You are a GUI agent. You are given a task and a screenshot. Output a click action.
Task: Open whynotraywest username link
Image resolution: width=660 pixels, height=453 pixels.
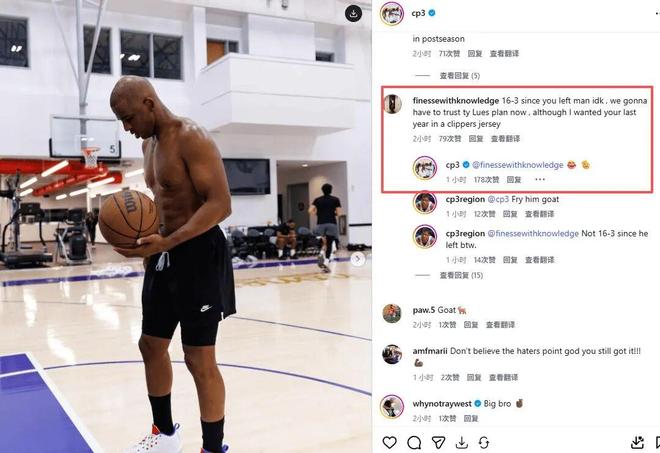pos(442,403)
